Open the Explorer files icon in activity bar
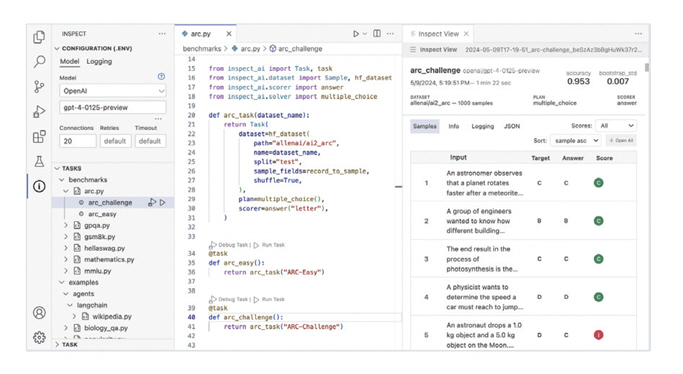 point(39,37)
